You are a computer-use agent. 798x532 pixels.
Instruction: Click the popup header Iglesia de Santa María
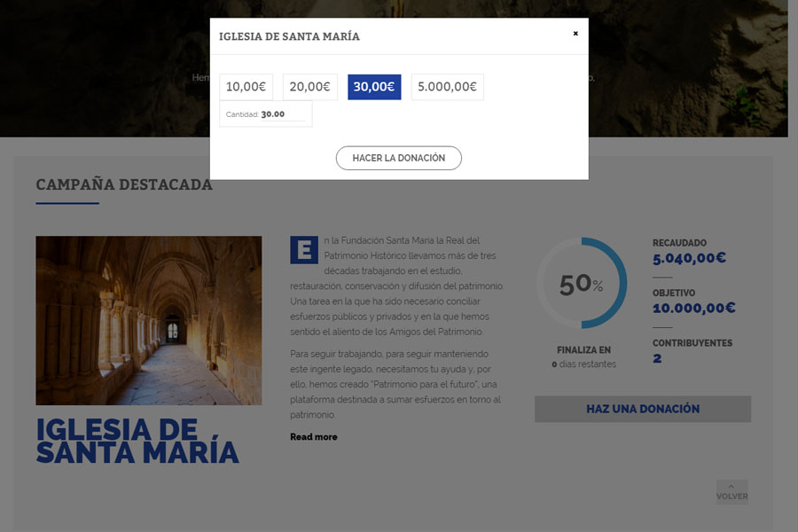click(289, 36)
